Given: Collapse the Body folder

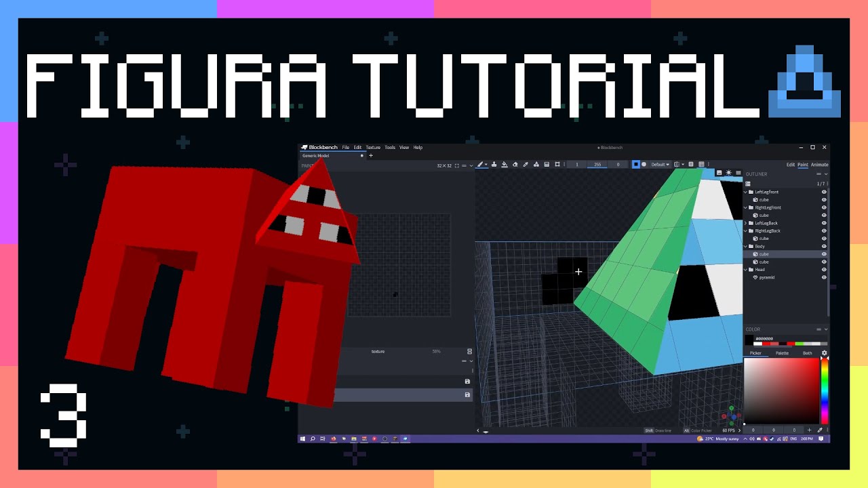Looking at the screenshot, I should tap(746, 246).
